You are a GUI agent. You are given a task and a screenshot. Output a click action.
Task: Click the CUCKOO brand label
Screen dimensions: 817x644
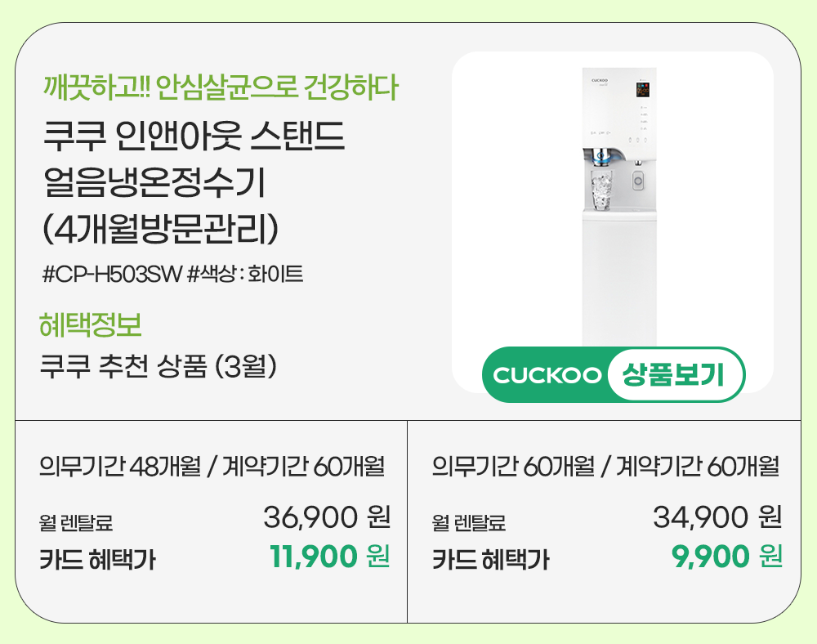tap(547, 375)
